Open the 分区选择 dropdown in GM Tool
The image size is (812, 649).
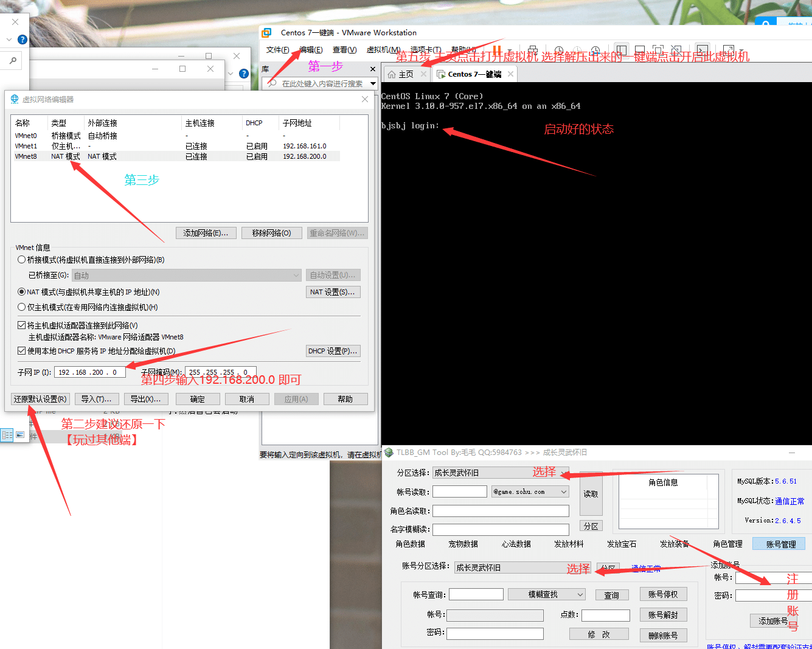tap(500, 473)
